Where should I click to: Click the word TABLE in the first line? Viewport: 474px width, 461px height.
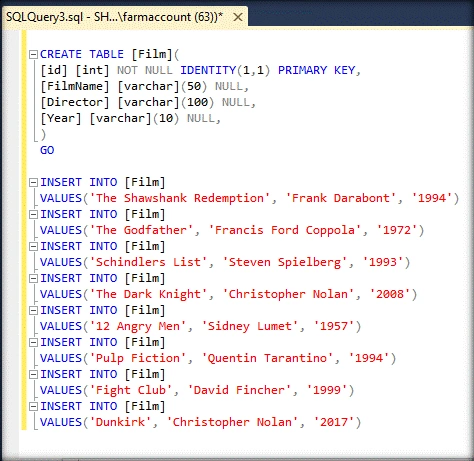106,54
